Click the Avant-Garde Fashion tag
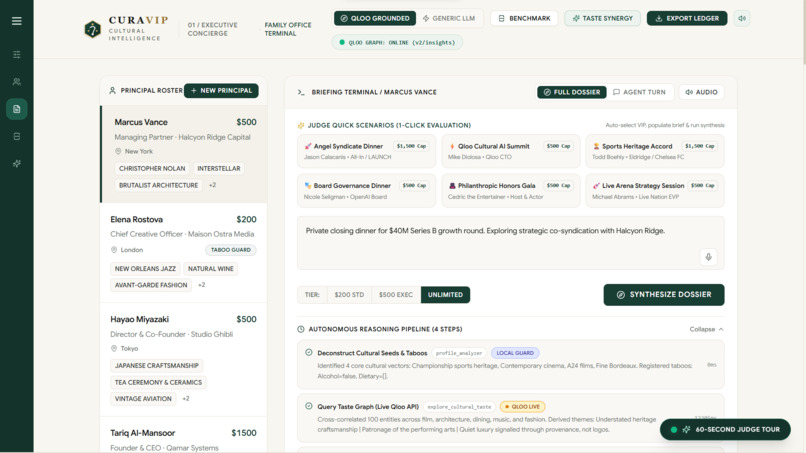The height and width of the screenshot is (453, 806). click(x=151, y=285)
